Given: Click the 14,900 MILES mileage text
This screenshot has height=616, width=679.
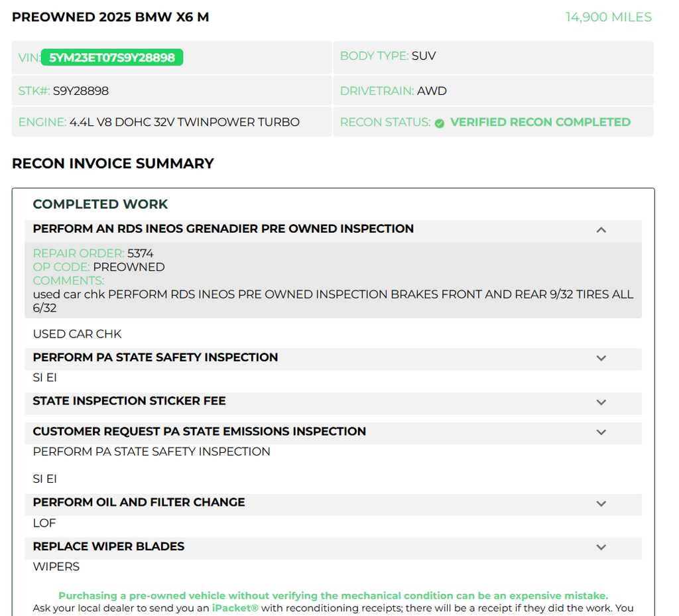Looking at the screenshot, I should coord(608,17).
